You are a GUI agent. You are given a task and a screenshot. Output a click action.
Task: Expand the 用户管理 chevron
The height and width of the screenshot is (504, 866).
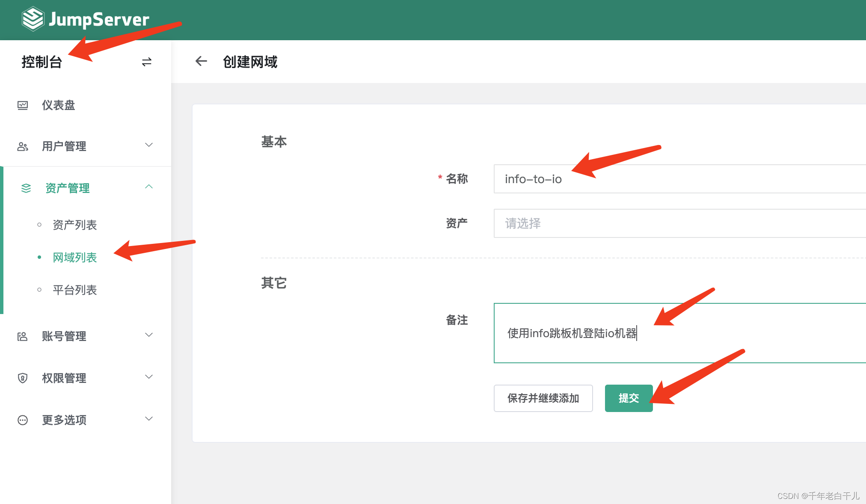[149, 145]
